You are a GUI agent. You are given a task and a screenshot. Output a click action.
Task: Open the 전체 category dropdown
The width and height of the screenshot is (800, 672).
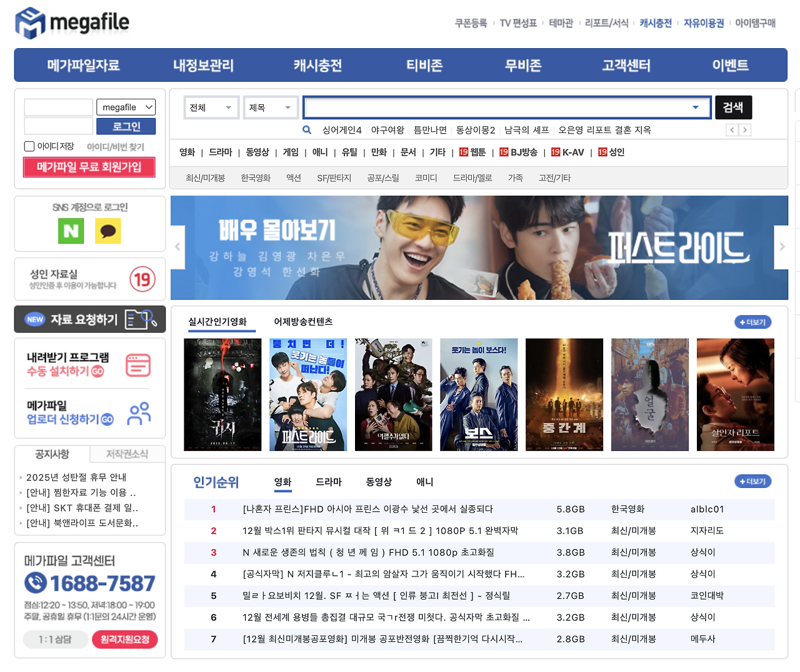(x=211, y=107)
